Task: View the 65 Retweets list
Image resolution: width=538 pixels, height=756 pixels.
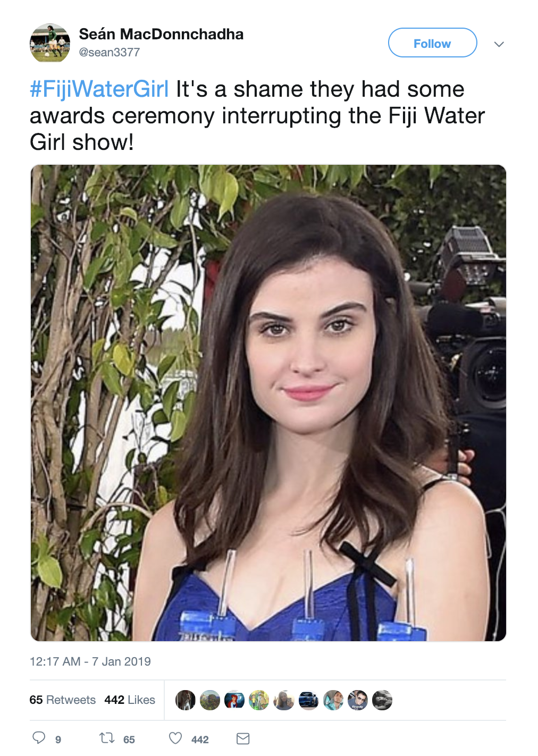Action: coord(63,700)
